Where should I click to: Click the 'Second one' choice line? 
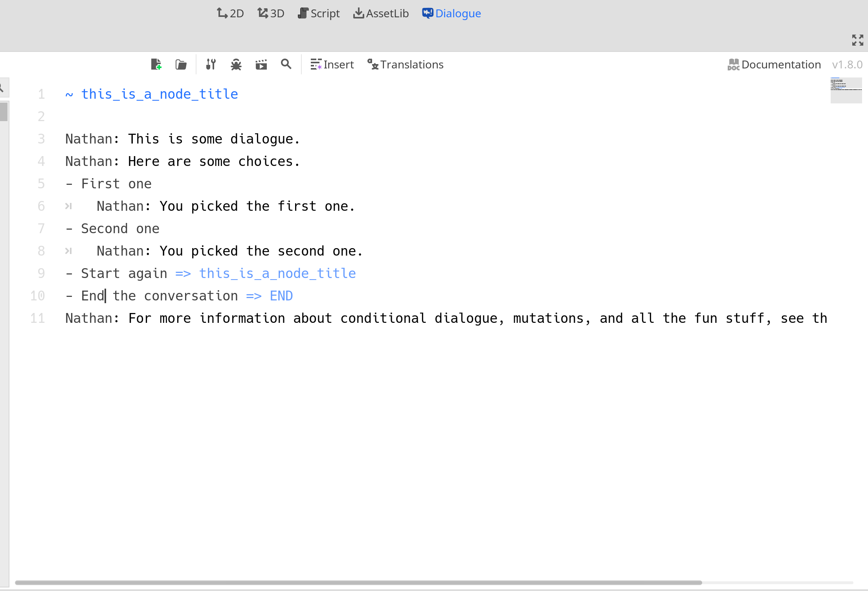click(112, 228)
